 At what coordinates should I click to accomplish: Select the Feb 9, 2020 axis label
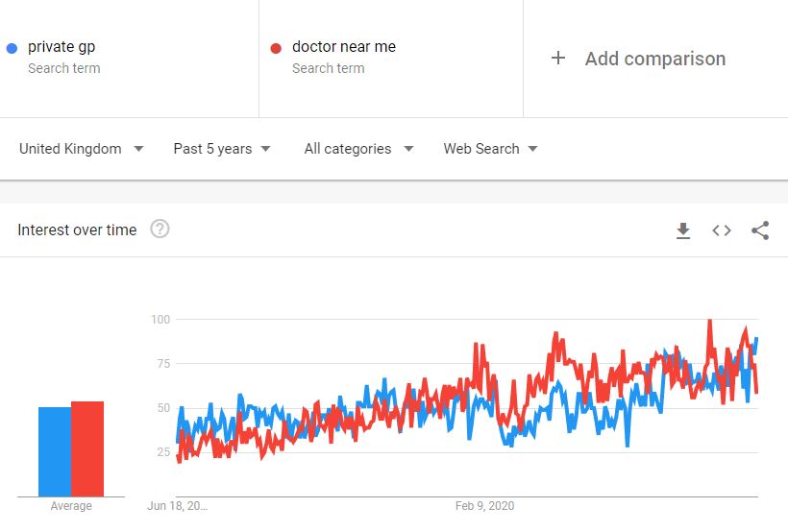pyautogui.click(x=484, y=506)
